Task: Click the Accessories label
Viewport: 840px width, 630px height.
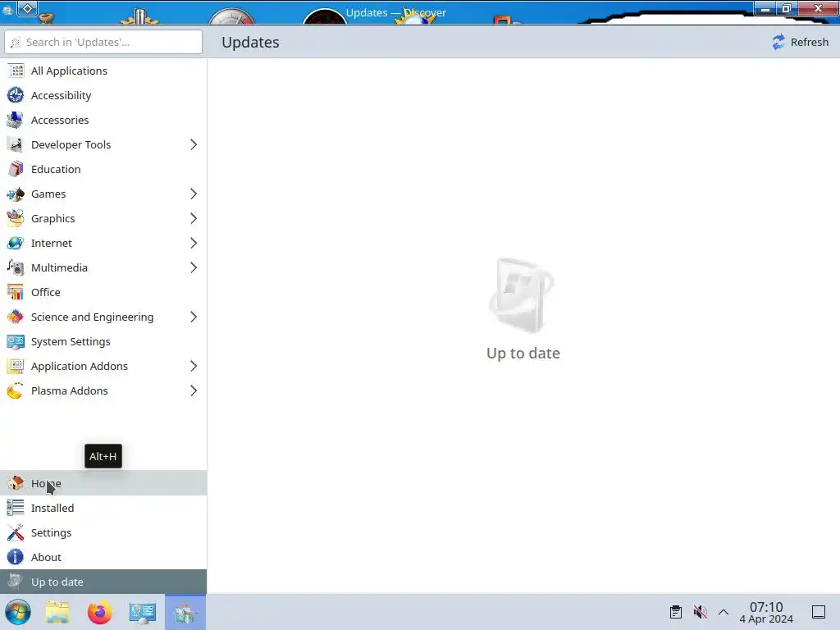Action: 60,120
